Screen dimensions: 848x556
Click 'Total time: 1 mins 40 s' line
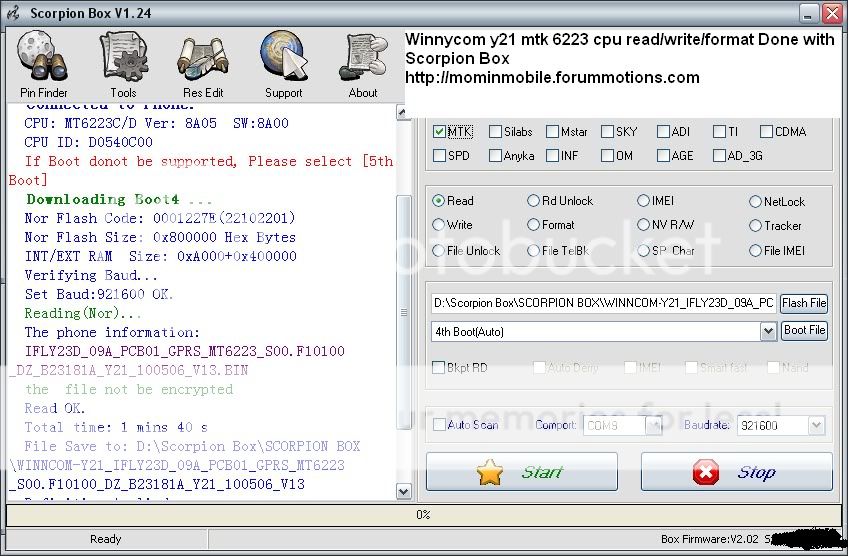pos(116,427)
